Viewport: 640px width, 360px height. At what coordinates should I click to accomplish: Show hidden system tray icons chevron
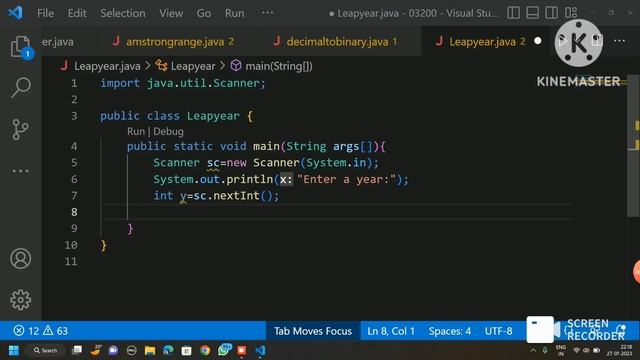coord(533,350)
